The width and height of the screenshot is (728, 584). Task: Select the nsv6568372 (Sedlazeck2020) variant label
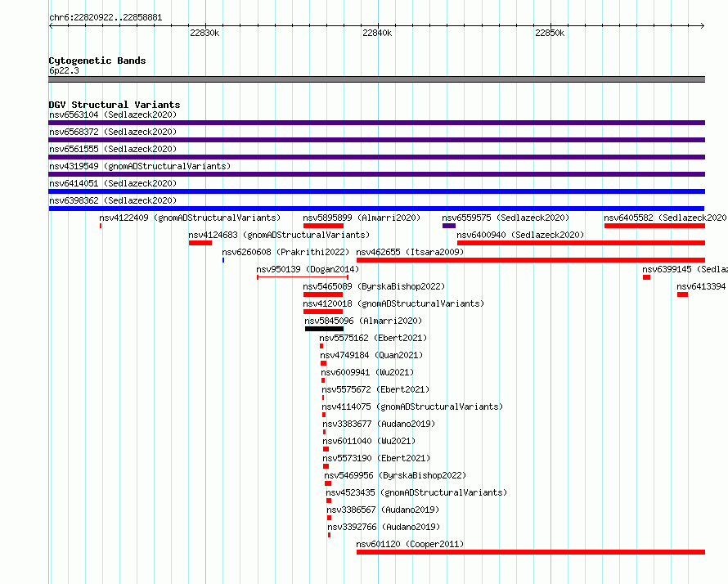[113, 132]
